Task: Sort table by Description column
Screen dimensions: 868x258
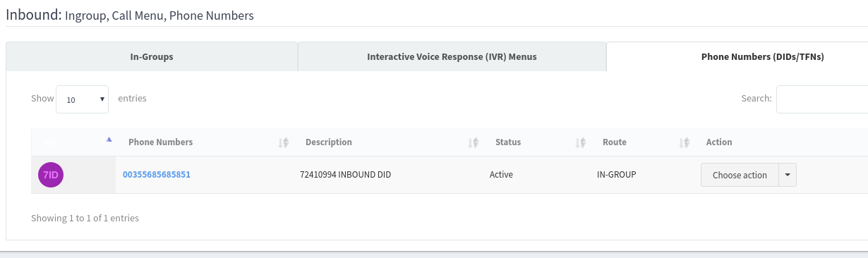Action: [x=388, y=142]
